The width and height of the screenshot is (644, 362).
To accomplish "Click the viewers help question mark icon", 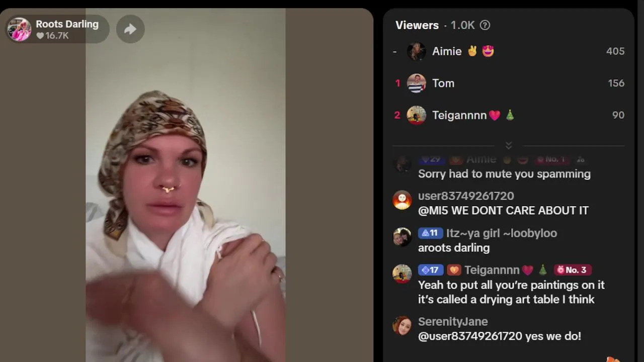I will point(485,25).
